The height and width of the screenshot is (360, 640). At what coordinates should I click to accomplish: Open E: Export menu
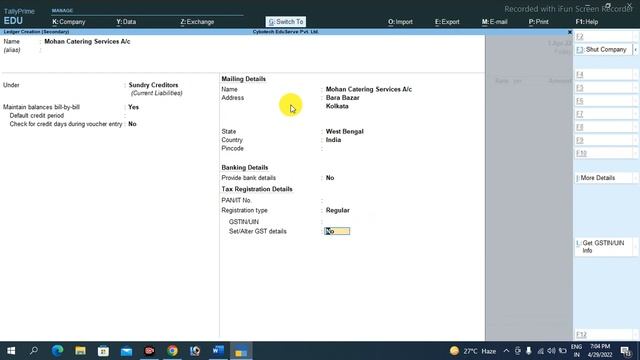[x=447, y=22]
